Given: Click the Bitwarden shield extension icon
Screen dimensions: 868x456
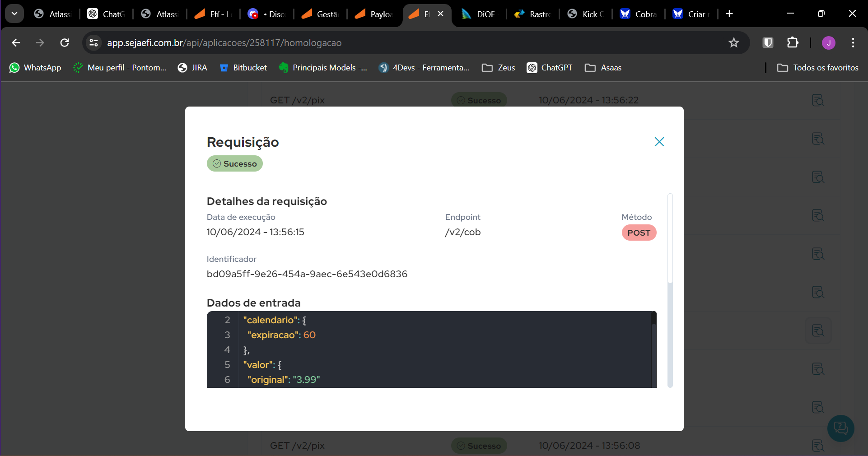Looking at the screenshot, I should tap(768, 43).
